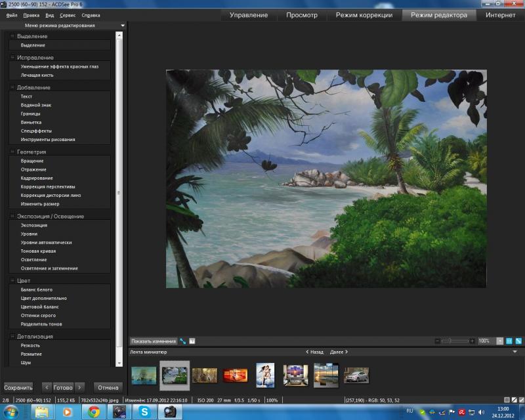Viewport: 525px width, 420px height.
Task: Collapse the Экспозиция / Освещение group
Action: 12,216
